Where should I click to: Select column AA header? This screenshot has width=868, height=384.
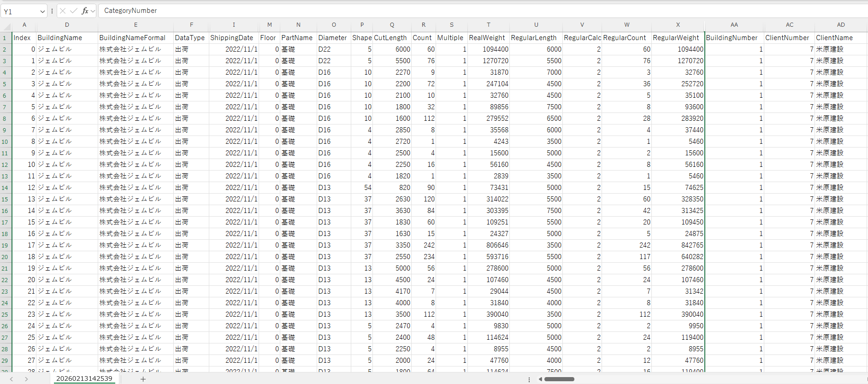click(734, 25)
